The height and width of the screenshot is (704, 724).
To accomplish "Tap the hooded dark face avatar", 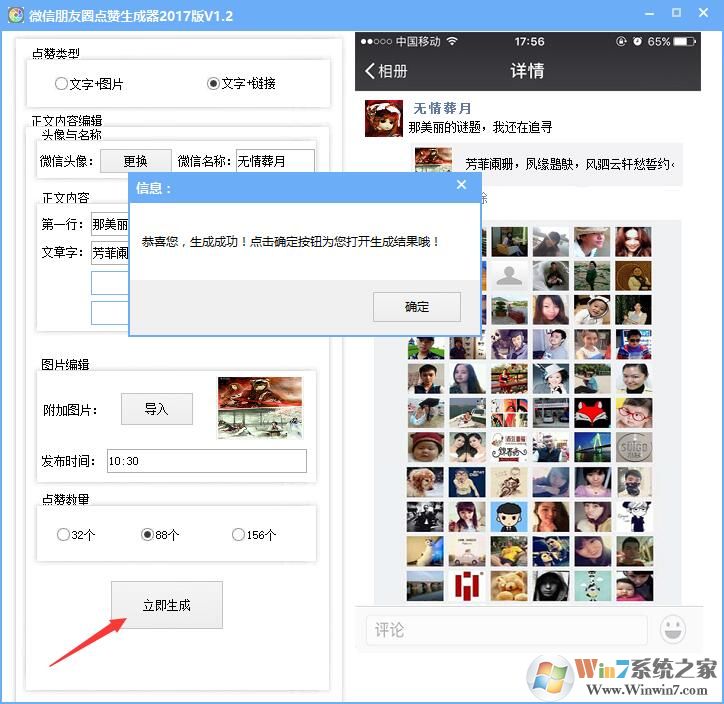I will (x=550, y=585).
